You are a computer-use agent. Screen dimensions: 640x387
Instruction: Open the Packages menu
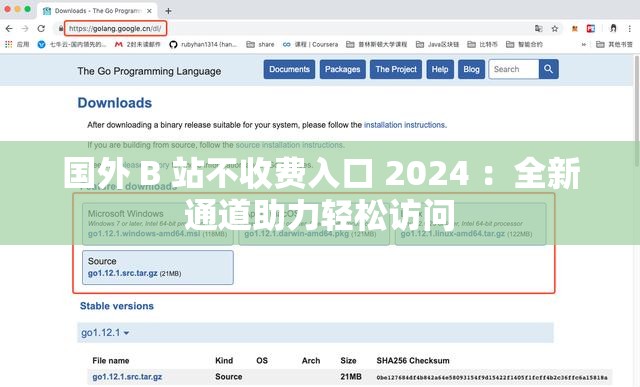(342, 69)
